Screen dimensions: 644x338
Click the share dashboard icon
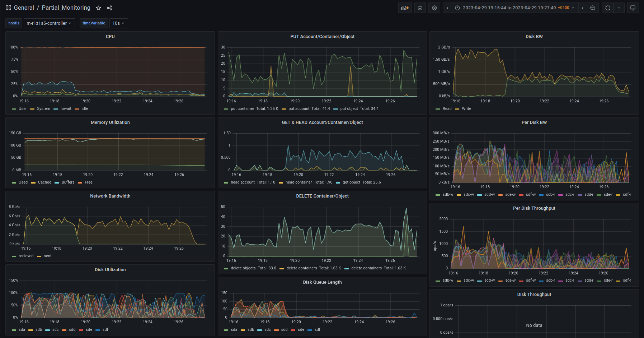point(109,8)
